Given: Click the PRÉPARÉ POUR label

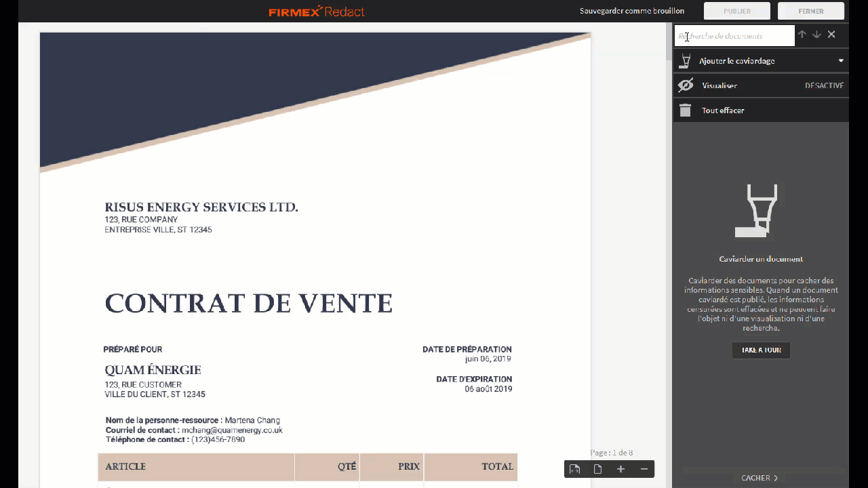Looking at the screenshot, I should (133, 350).
